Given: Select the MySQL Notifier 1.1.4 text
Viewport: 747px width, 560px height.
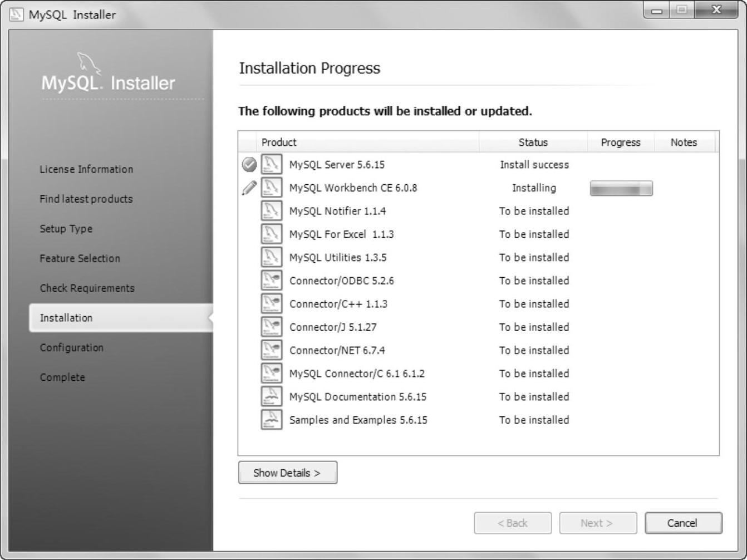Looking at the screenshot, I should (337, 211).
